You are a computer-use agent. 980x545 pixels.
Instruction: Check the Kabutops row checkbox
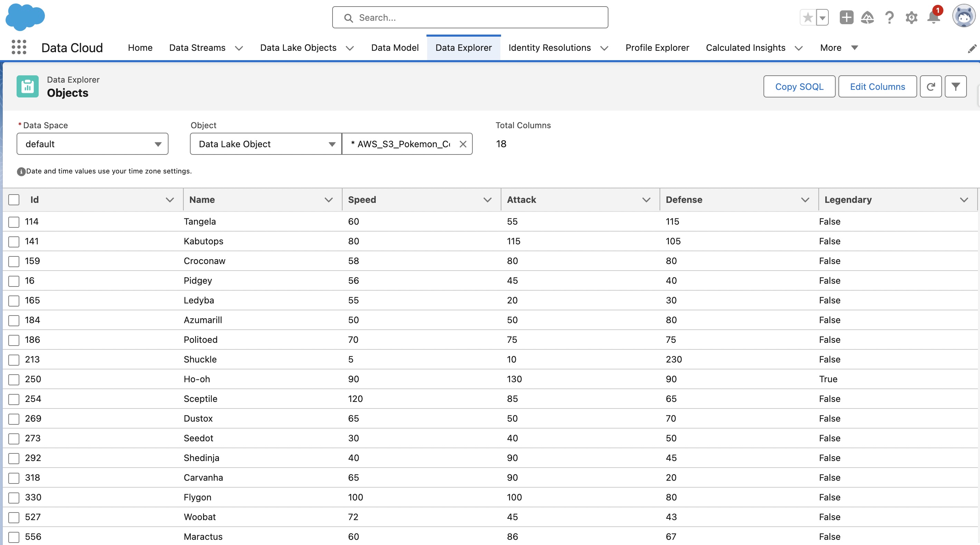point(14,242)
